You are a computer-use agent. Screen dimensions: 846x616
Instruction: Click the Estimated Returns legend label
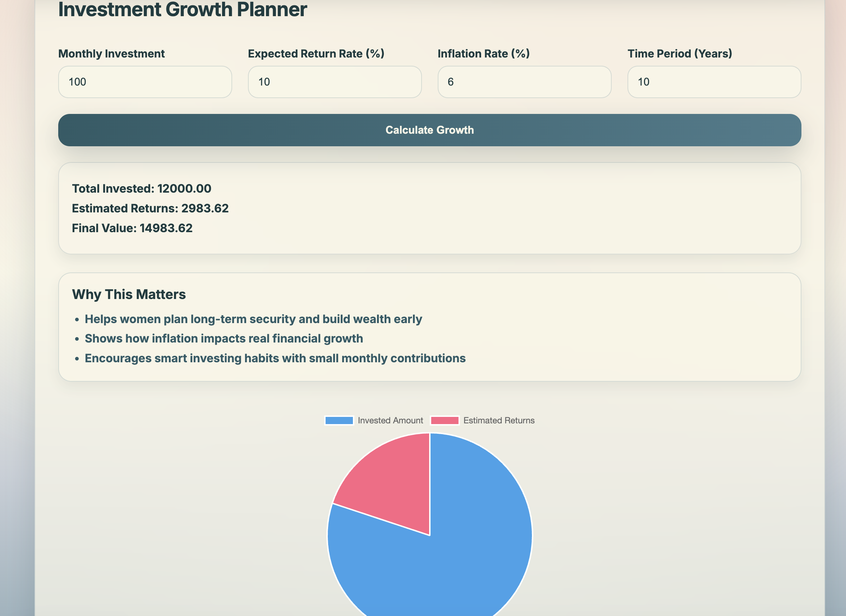click(499, 420)
